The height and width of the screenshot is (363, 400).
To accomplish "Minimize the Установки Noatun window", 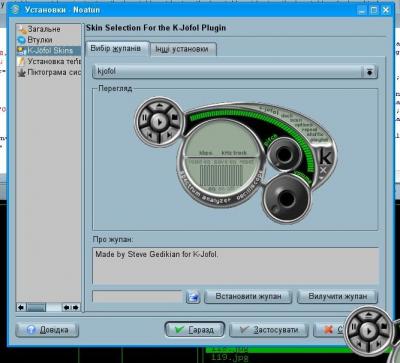I will tap(362, 10).
